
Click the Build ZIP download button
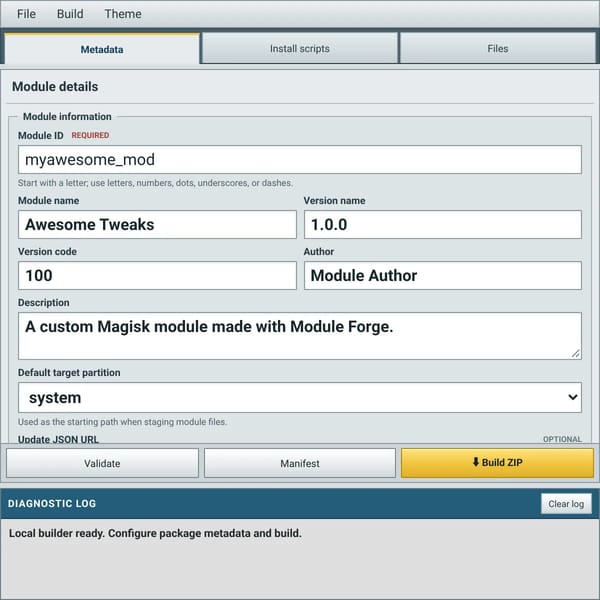pos(497,463)
